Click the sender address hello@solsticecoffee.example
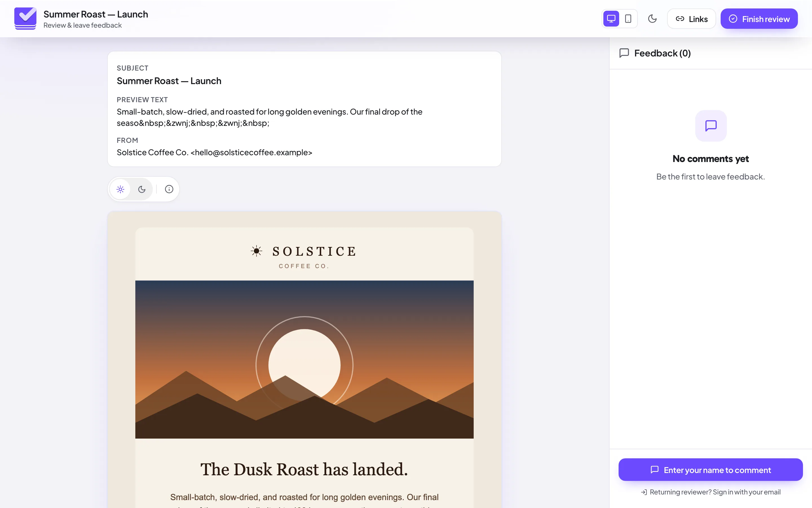812x508 pixels. (251, 152)
